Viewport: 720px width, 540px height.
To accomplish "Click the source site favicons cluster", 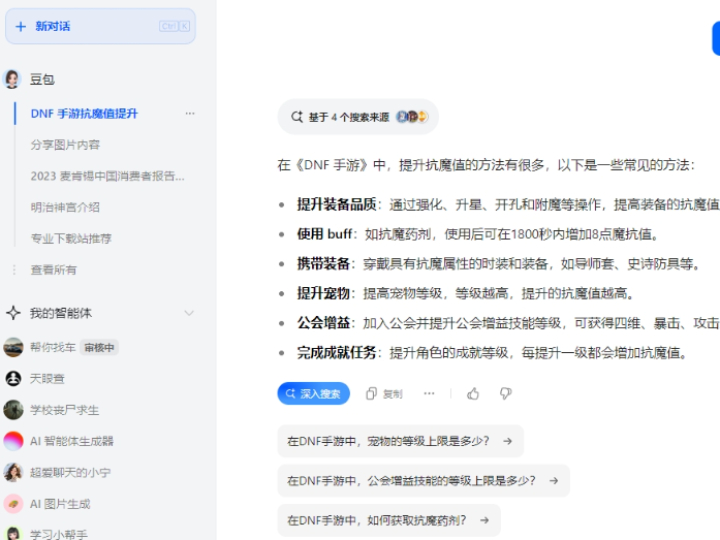I will tap(412, 117).
